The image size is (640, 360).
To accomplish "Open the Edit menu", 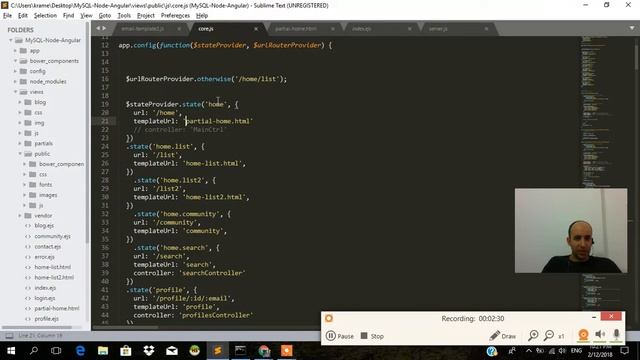I will (23, 16).
